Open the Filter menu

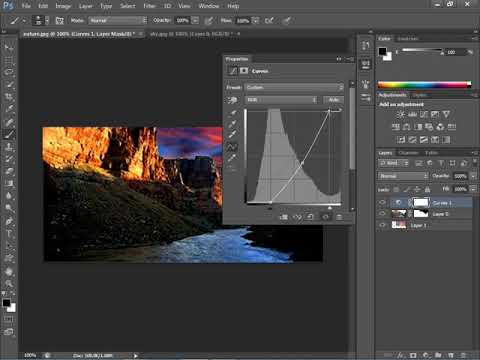click(x=149, y=6)
